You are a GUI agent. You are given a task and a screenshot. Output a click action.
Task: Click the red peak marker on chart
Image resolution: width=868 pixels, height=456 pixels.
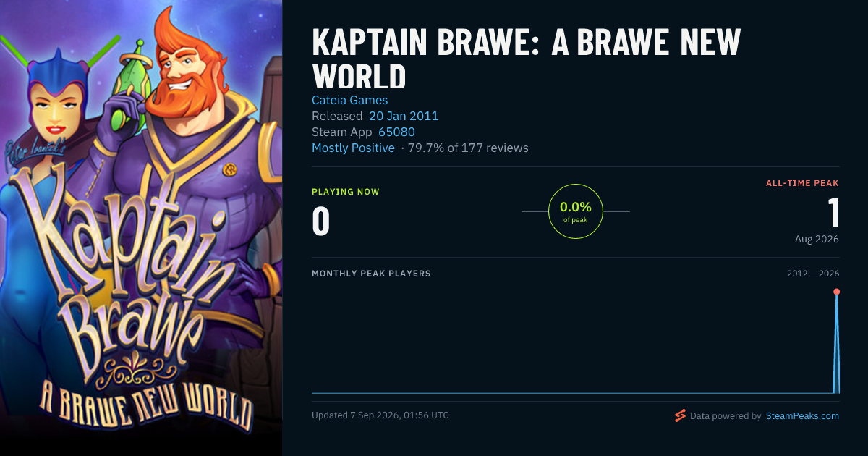[837, 292]
